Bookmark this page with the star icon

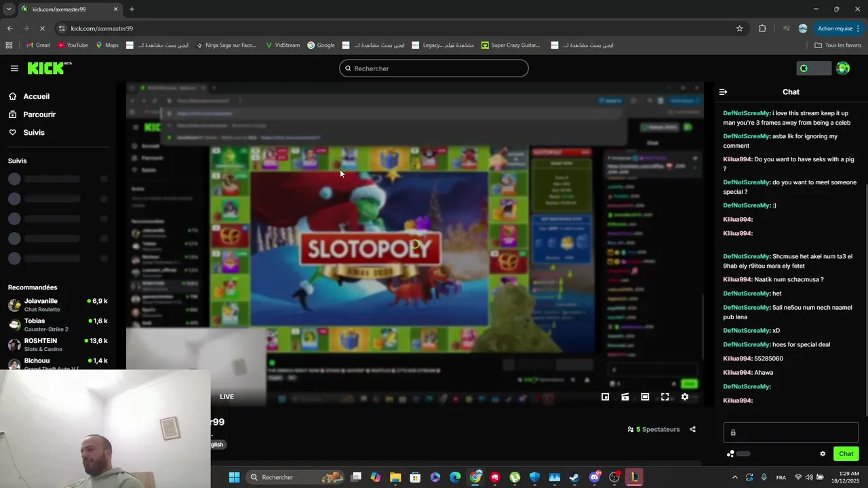tap(740, 28)
